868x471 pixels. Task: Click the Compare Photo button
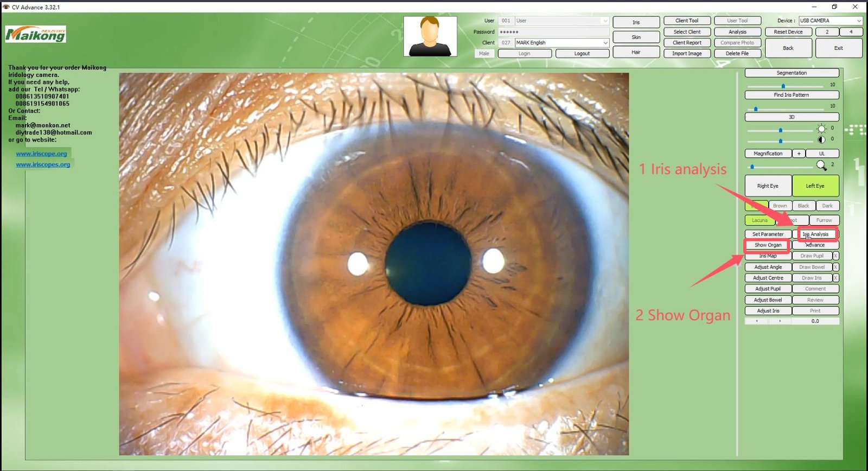pos(737,43)
